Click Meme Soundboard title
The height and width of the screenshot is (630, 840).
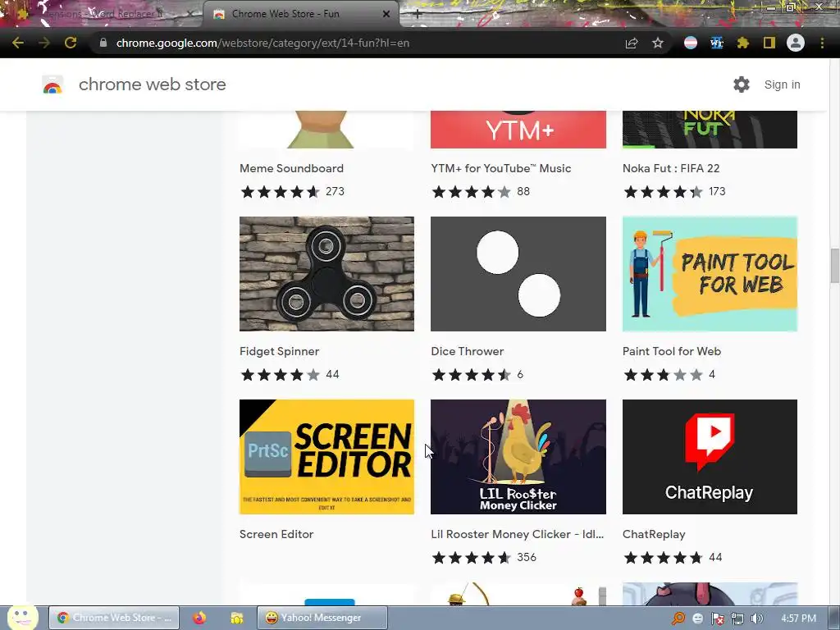coord(291,168)
